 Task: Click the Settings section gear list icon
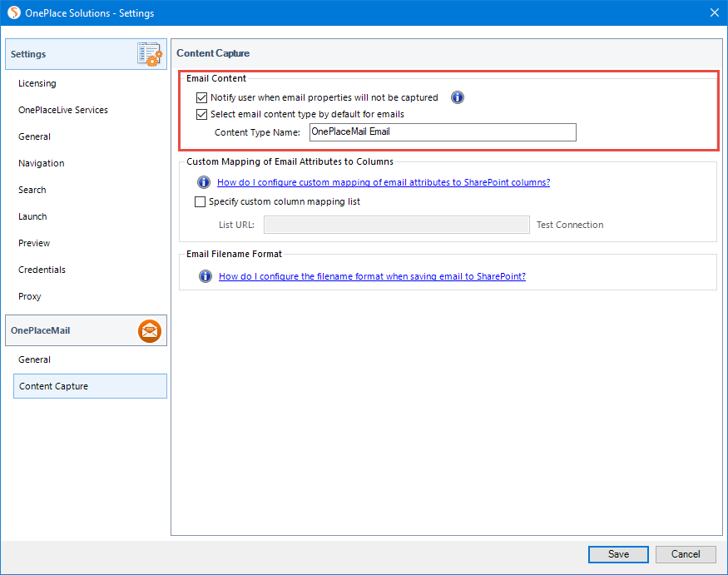click(150, 54)
